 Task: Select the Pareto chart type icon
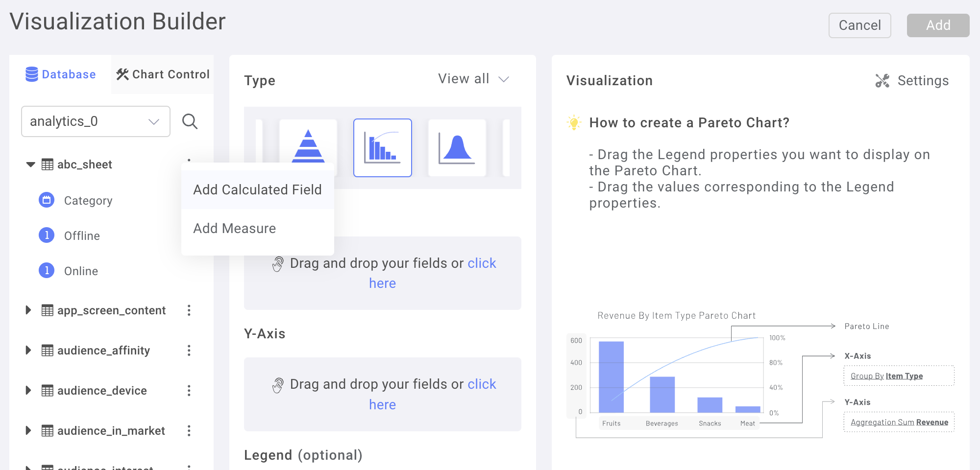coord(382,147)
